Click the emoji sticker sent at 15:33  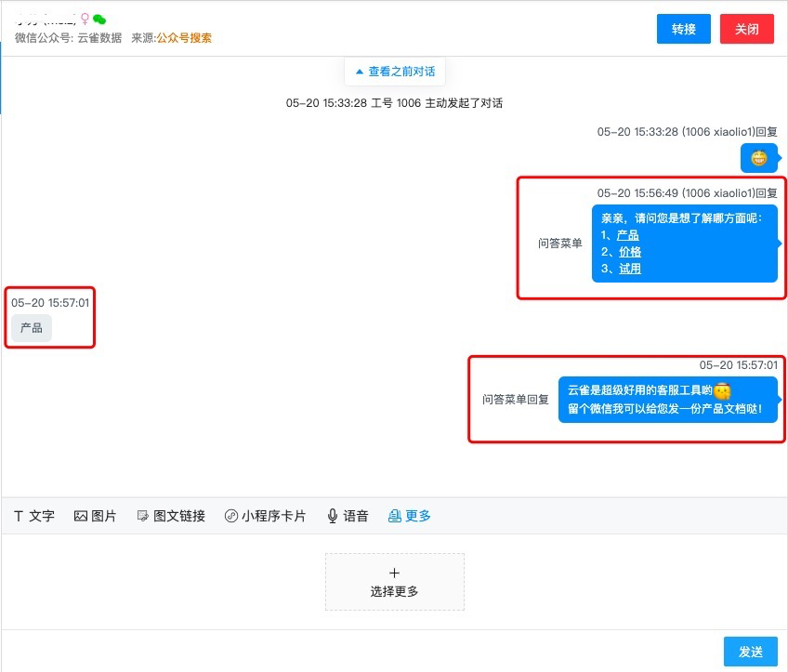(x=758, y=158)
